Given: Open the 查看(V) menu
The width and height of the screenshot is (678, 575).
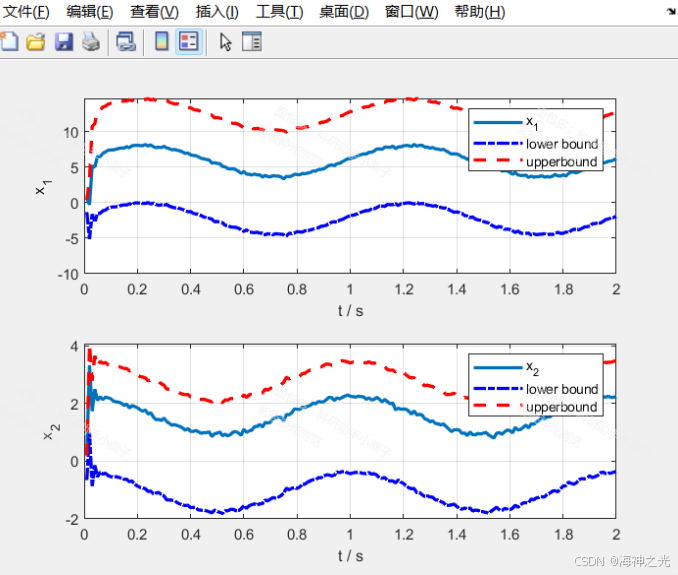Looking at the screenshot, I should point(154,12).
